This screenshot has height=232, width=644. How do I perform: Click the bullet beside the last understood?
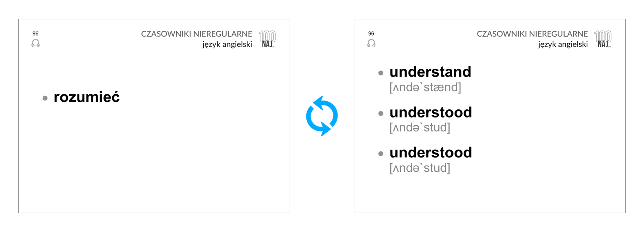[x=381, y=154]
